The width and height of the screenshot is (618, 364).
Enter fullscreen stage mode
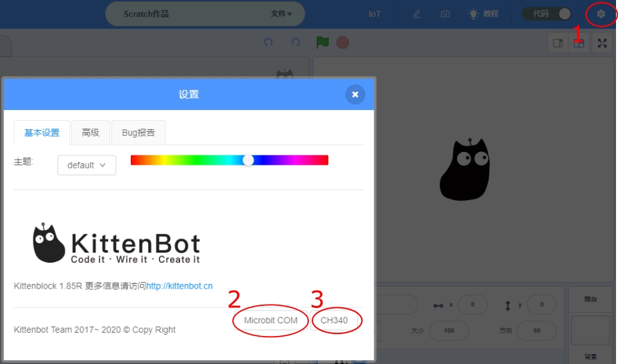point(602,43)
